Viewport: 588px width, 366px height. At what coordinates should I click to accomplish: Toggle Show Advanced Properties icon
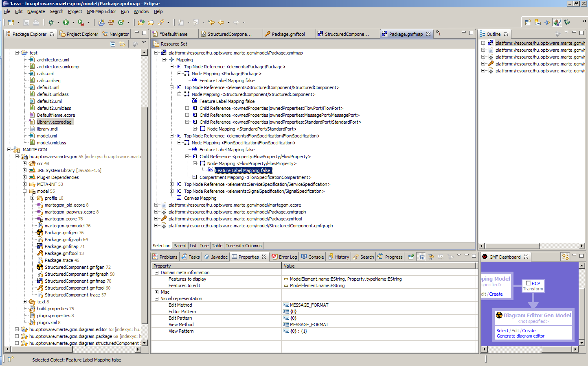(431, 257)
